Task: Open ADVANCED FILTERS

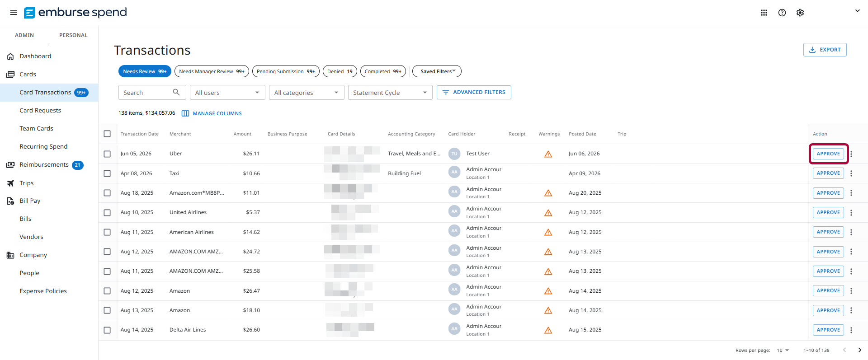Action: pos(474,92)
